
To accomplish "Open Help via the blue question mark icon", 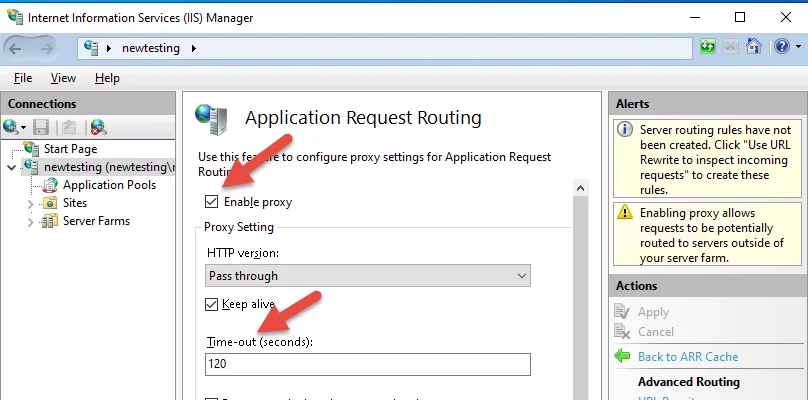I will tap(781, 47).
